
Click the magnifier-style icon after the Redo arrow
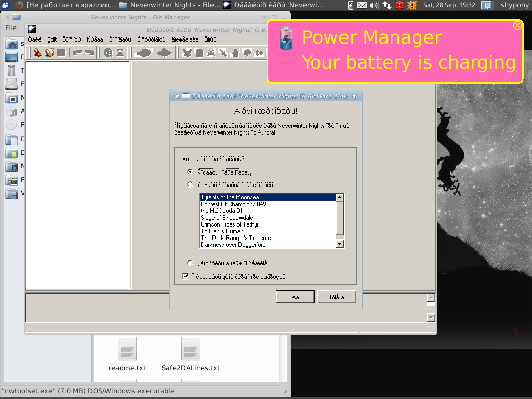tap(108, 52)
